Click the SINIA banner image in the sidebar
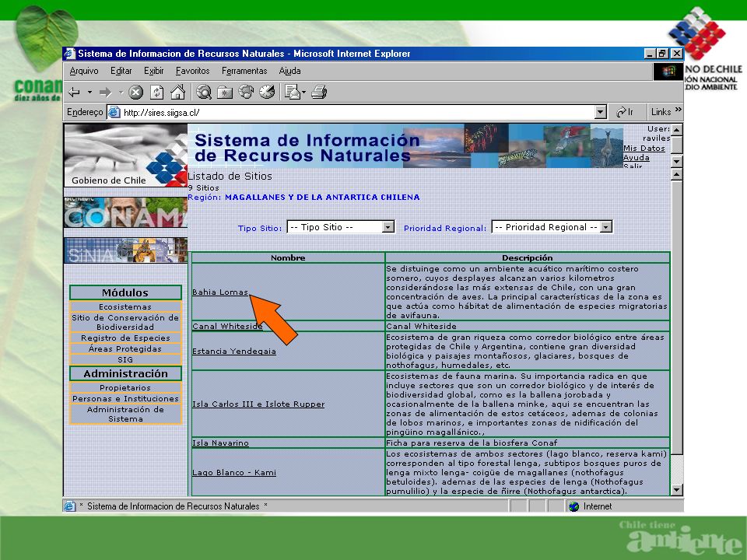 tap(126, 250)
